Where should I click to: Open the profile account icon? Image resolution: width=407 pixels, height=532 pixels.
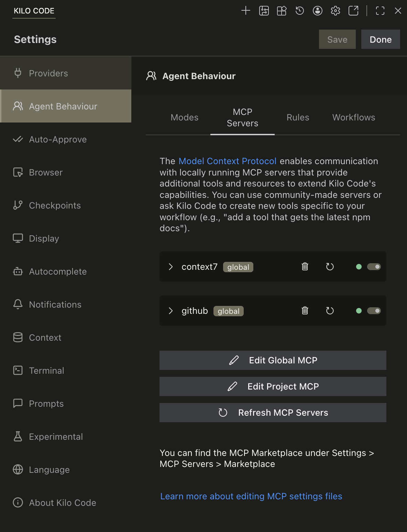[x=317, y=11]
